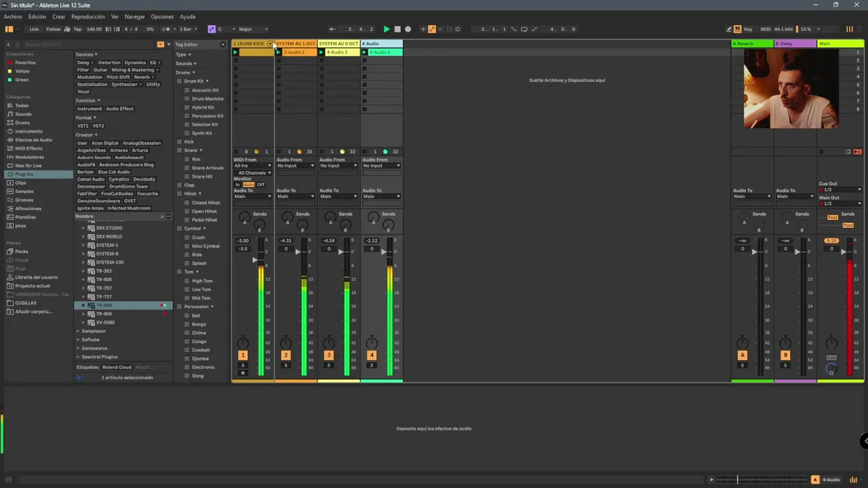Click the Arturia creator filter tag

point(140,150)
